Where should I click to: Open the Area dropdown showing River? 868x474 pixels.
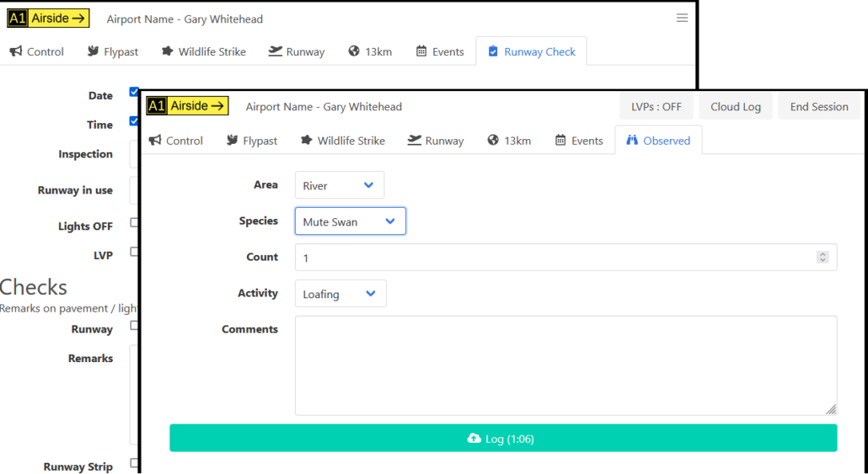point(340,185)
